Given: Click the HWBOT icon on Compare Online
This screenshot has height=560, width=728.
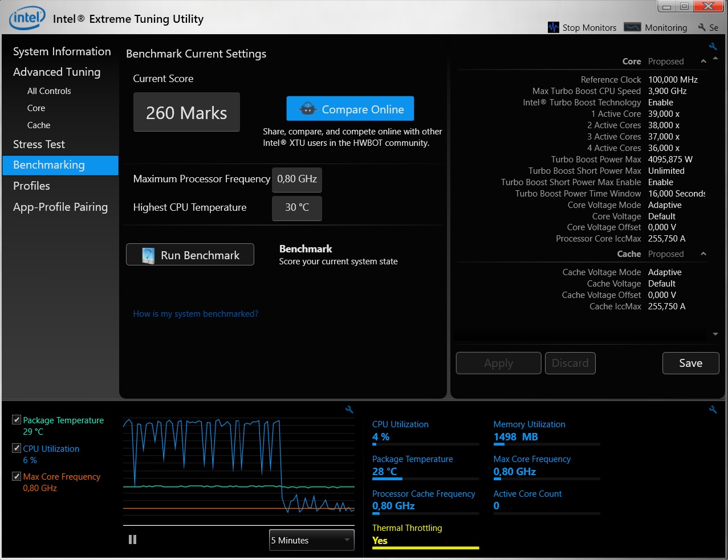Looking at the screenshot, I should (x=307, y=109).
